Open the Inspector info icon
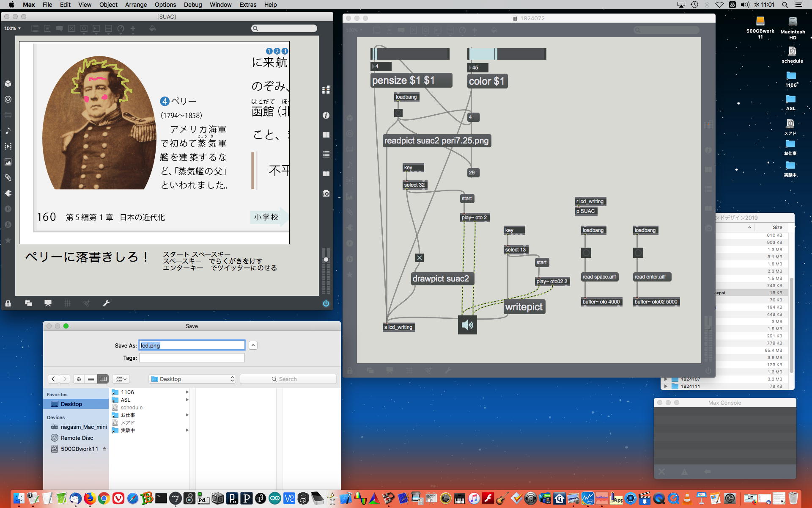 click(326, 115)
